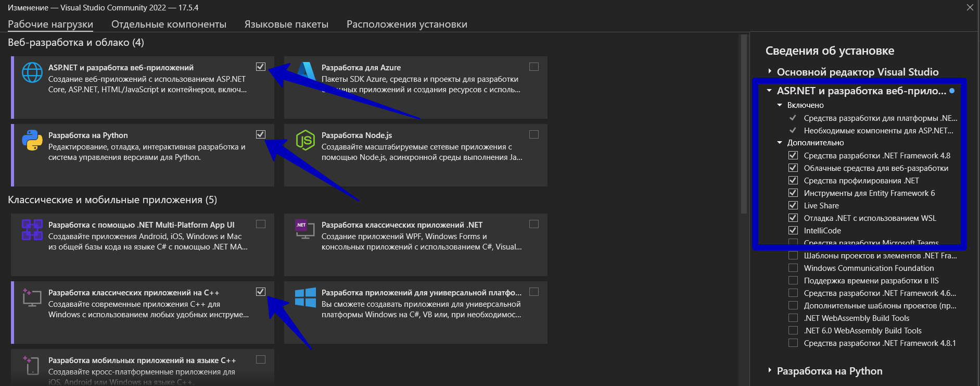The height and width of the screenshot is (386, 980).
Task: Click the ASP.NET globe workload icon
Action: click(x=32, y=72)
